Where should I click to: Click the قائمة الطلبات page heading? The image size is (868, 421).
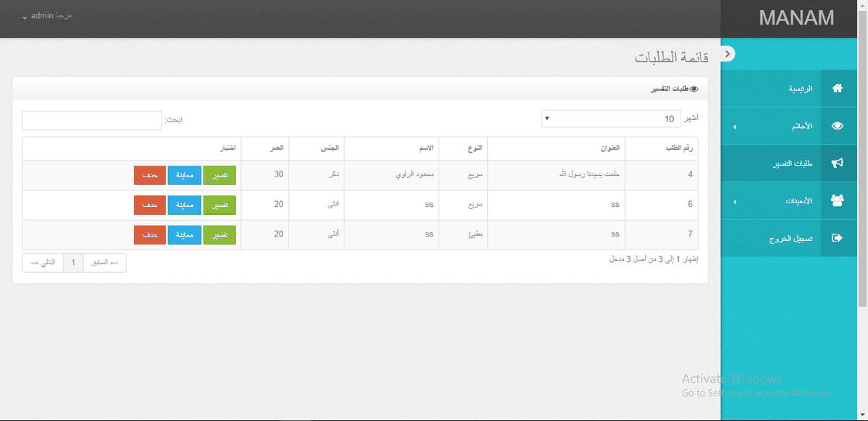click(x=671, y=58)
